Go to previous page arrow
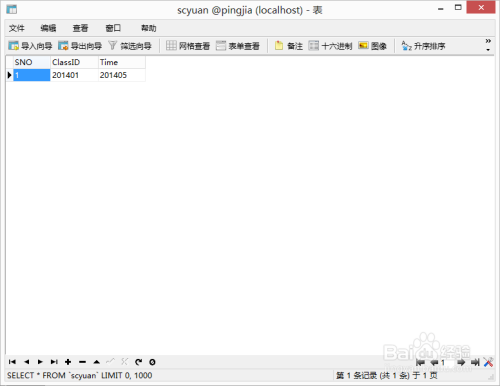Image resolution: width=500 pixels, height=386 pixels. tap(434, 362)
